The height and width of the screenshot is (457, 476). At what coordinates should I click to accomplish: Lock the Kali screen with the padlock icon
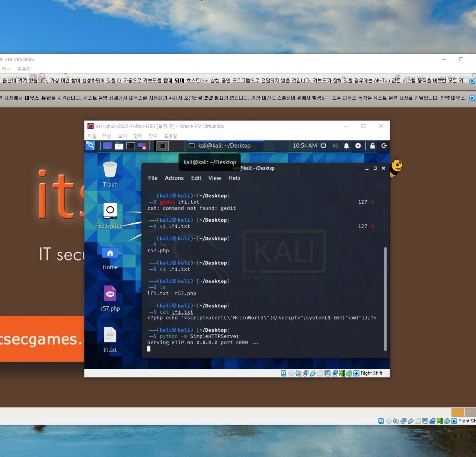(373, 146)
